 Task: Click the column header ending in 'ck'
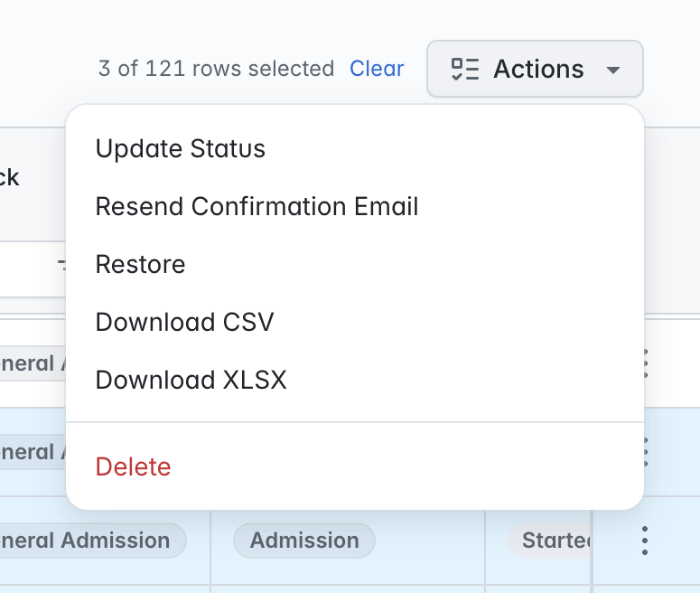[x=9, y=177]
